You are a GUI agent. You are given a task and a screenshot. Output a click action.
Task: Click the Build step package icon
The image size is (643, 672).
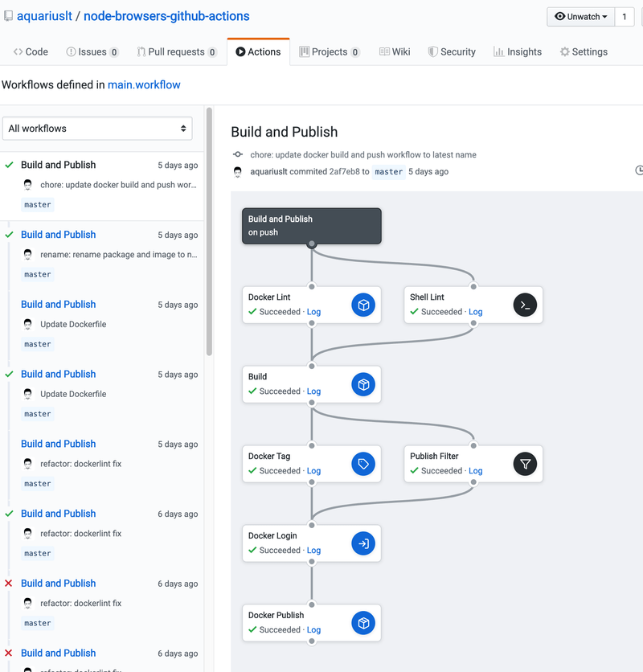click(363, 384)
